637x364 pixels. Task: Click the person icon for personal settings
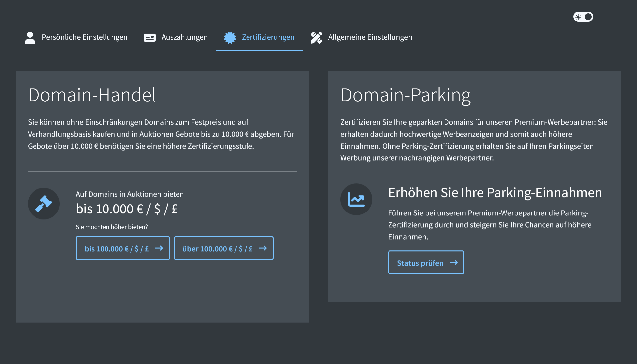point(30,37)
